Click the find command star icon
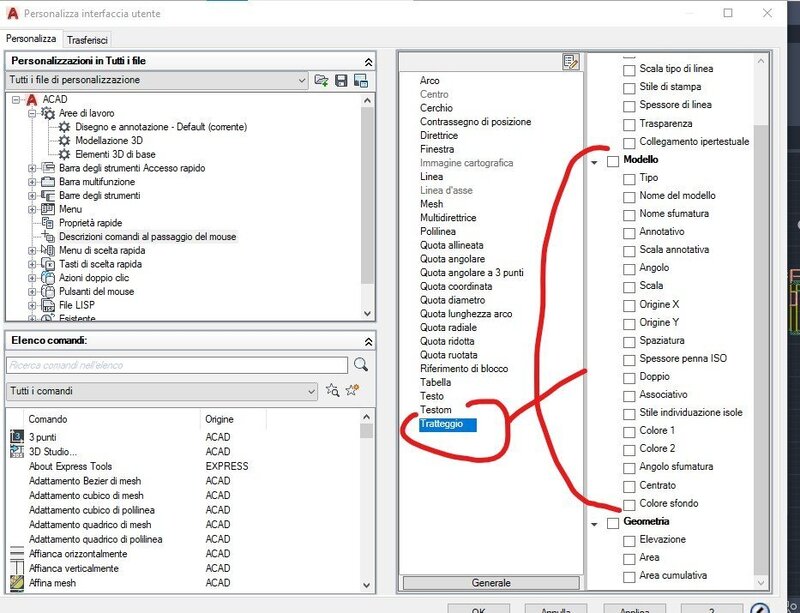The image size is (800, 613). [332, 390]
